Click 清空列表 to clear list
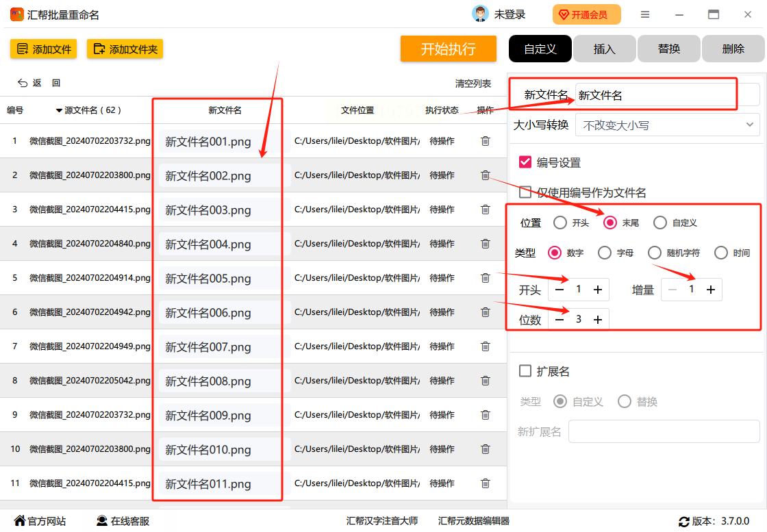This screenshot has height=532, width=767. 473,84
